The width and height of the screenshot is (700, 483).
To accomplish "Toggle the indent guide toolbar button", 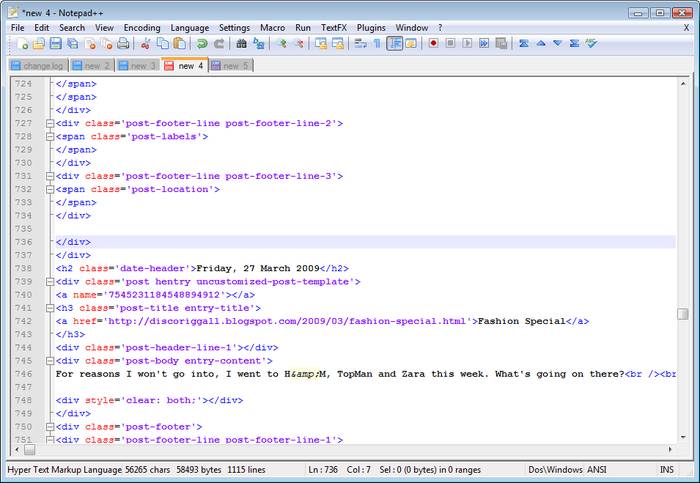I will coord(394,44).
